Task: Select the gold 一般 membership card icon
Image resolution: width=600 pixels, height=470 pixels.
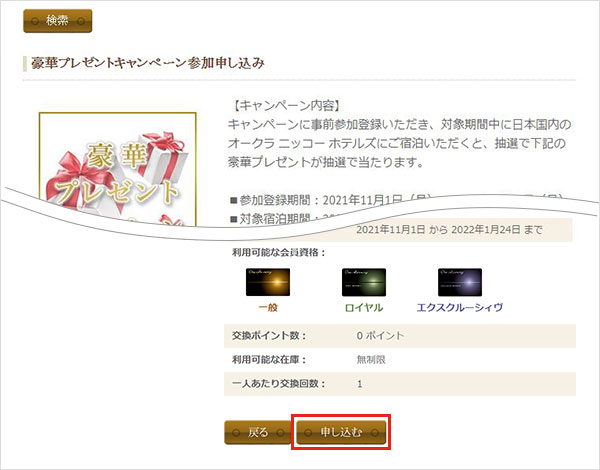Action: pos(268,282)
